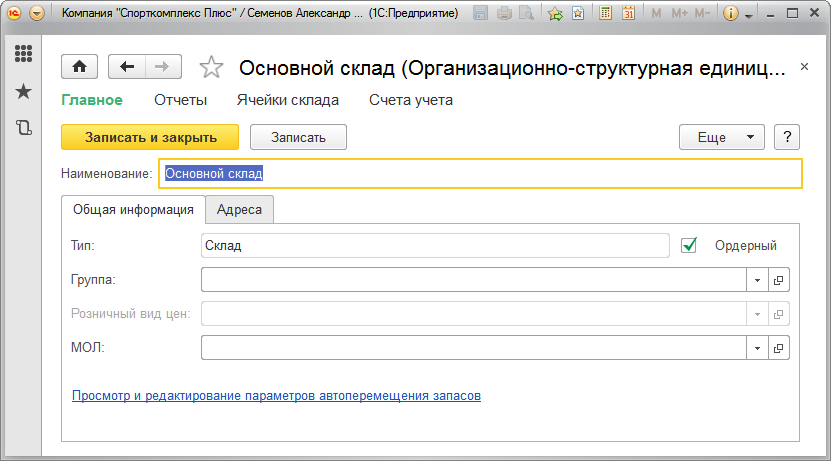Open the sections menu grid icon
The height and width of the screenshot is (461, 831).
pos(23,54)
